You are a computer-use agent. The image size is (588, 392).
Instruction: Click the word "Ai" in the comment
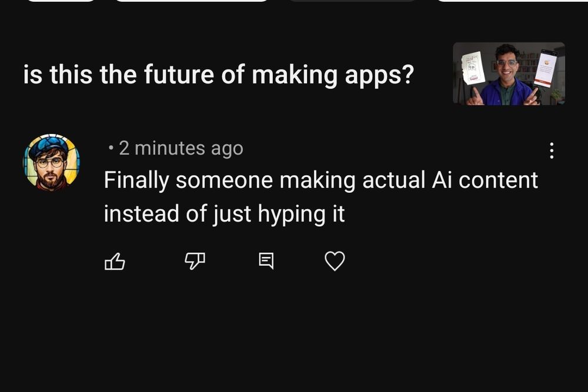tap(440, 180)
